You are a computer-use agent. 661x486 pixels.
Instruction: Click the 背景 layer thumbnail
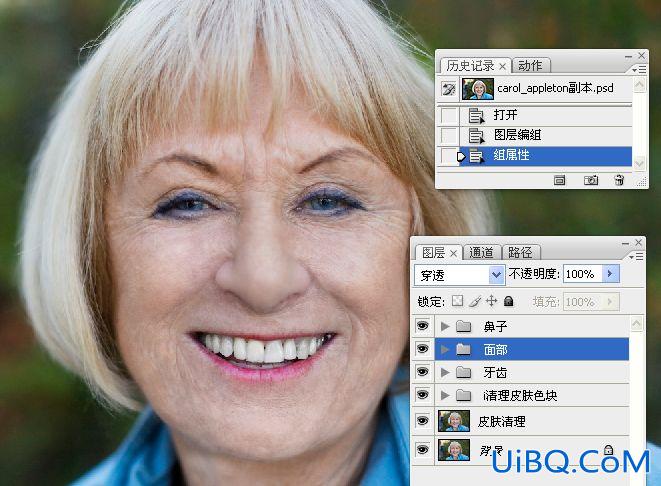tap(454, 449)
